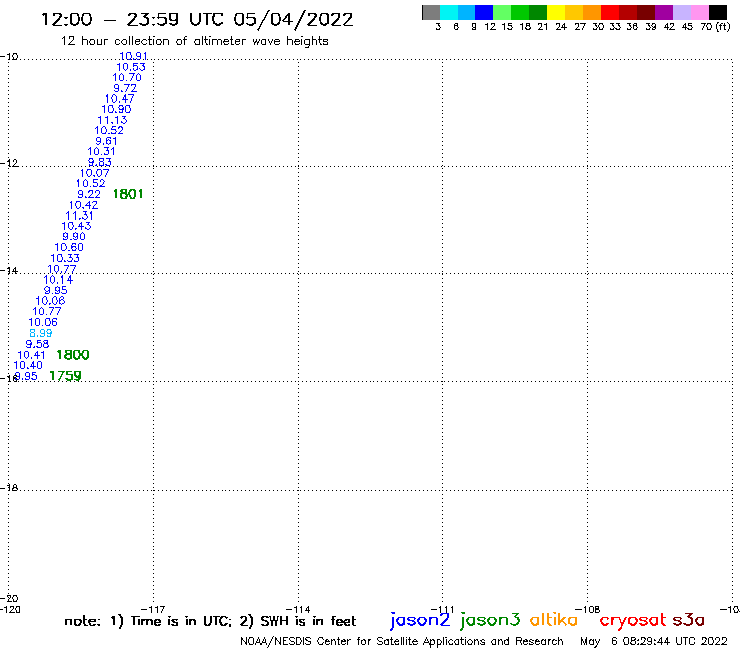
Task: Select the pink 70 ft legend swatch
Action: pyautogui.click(x=700, y=12)
